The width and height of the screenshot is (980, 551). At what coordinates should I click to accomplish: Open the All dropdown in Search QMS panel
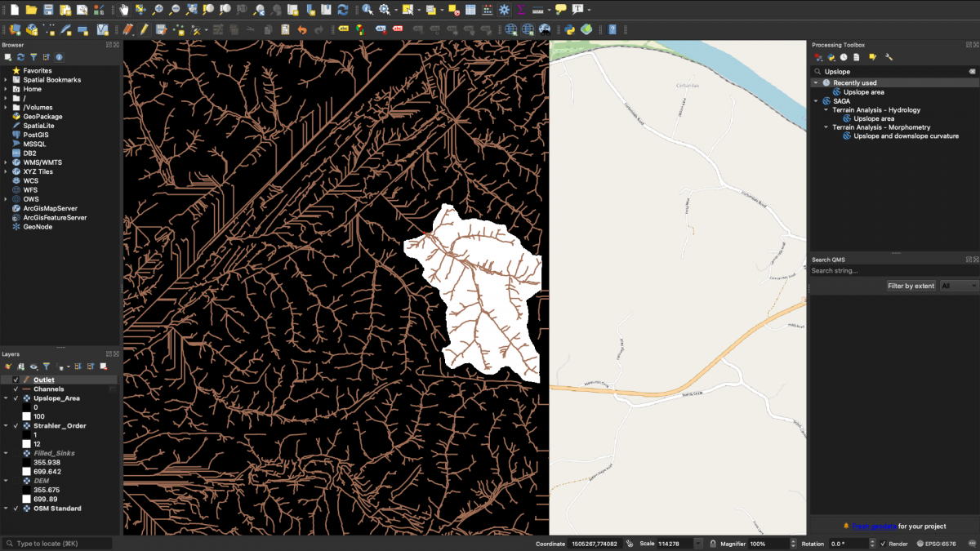coord(958,286)
